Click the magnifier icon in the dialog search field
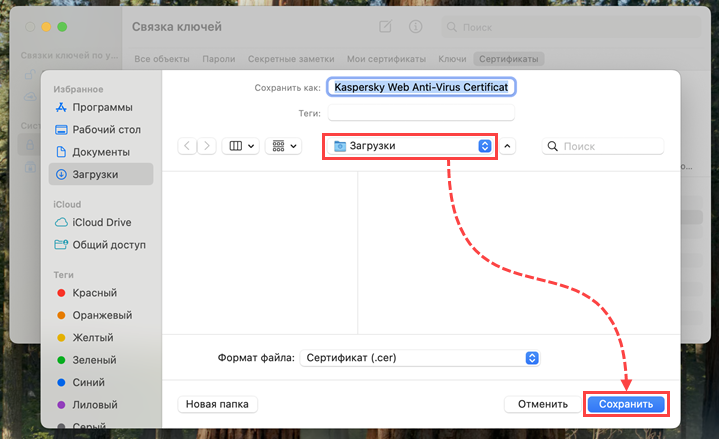This screenshot has width=719, height=439. (553, 146)
